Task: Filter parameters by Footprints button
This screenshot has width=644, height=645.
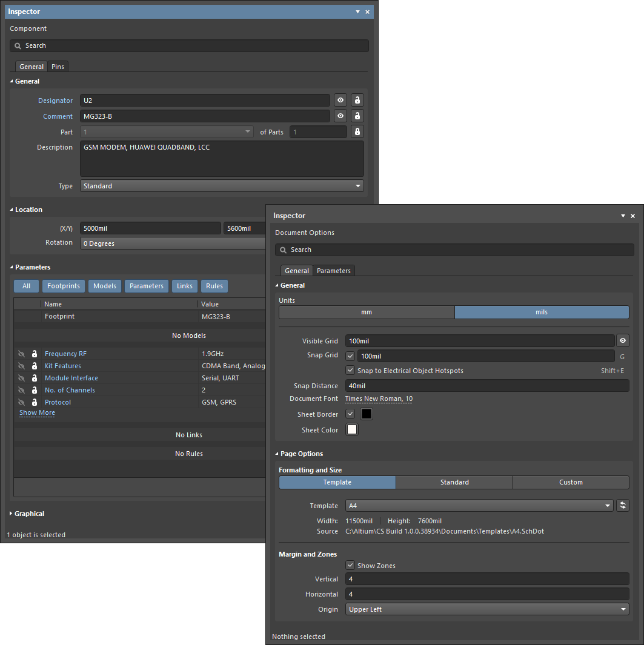Action: 64,286
